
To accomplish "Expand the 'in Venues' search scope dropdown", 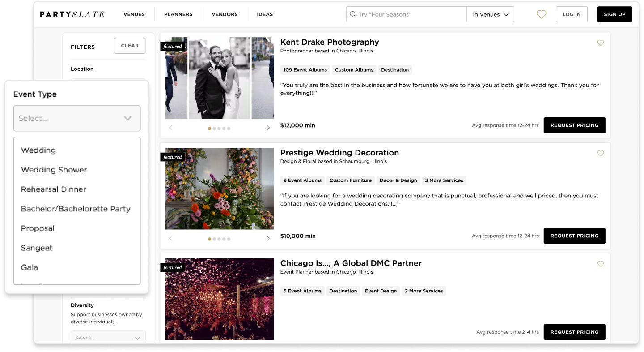I will tap(490, 14).
